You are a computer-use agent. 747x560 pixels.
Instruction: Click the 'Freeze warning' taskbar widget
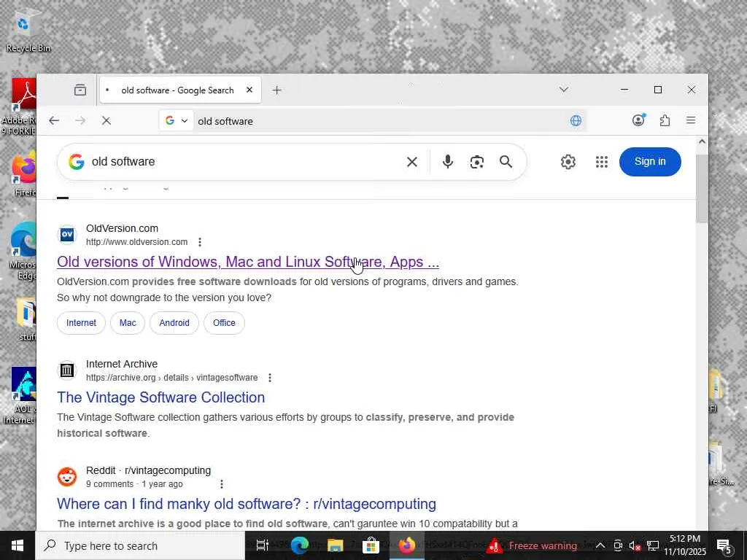click(532, 545)
